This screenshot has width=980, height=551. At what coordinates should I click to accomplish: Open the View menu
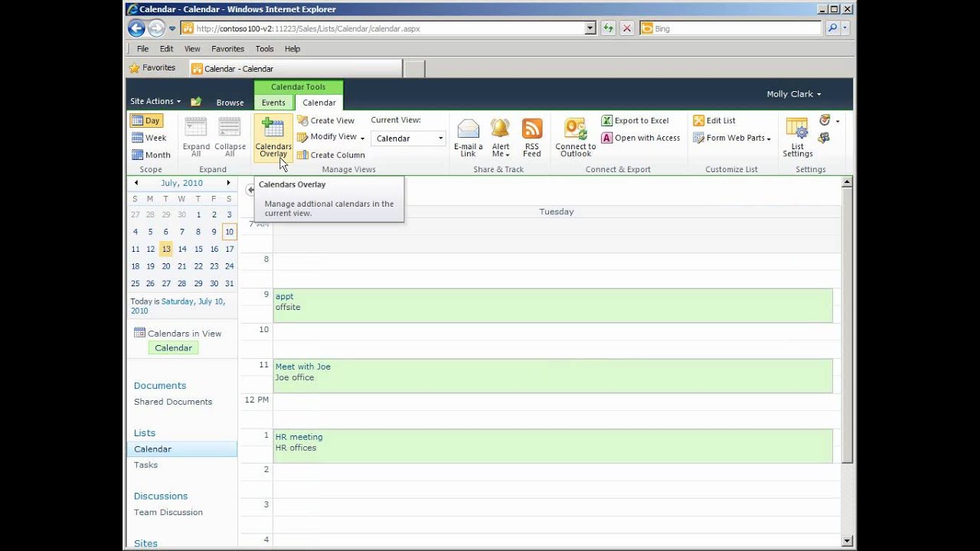192,48
